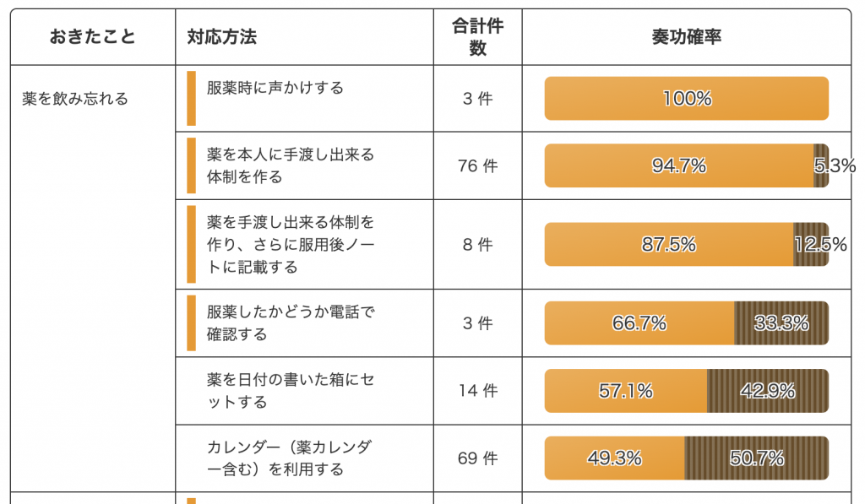Select the 94.7% orange bar segment

[x=679, y=165]
